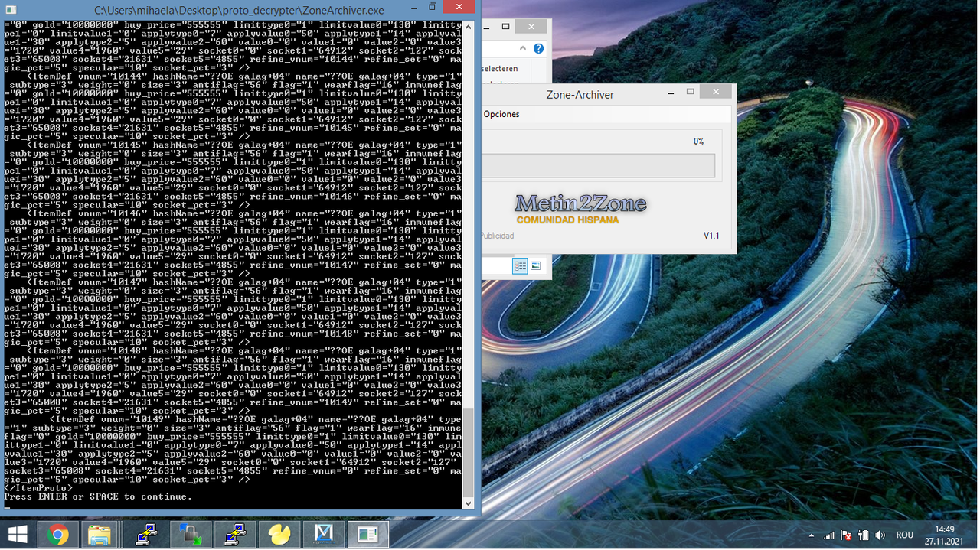Open the blue M taskbar icon
Image resolution: width=980 pixels, height=550 pixels.
coord(323,535)
